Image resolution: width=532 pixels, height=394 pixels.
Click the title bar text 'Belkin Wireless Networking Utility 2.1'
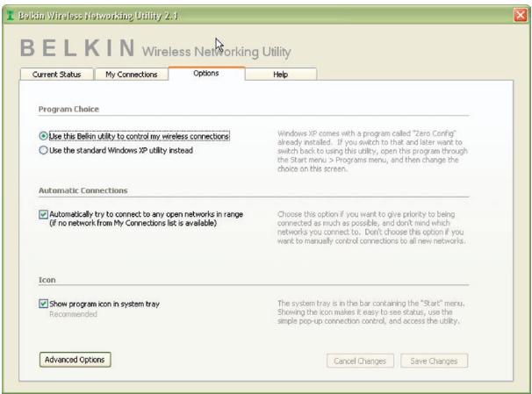click(97, 16)
